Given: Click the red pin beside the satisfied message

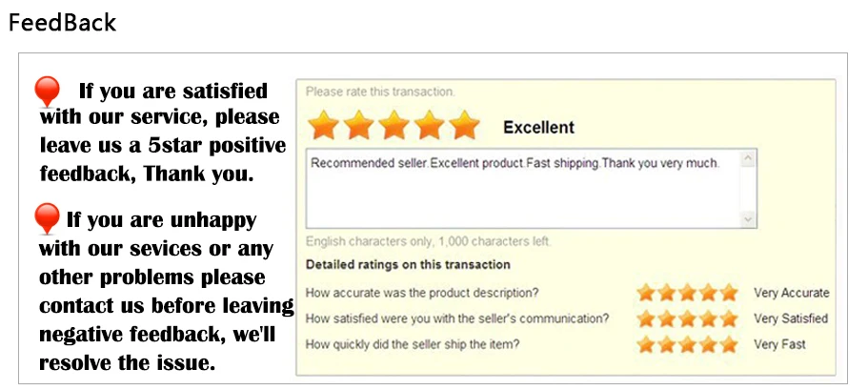Looking at the screenshot, I should coord(47,92).
